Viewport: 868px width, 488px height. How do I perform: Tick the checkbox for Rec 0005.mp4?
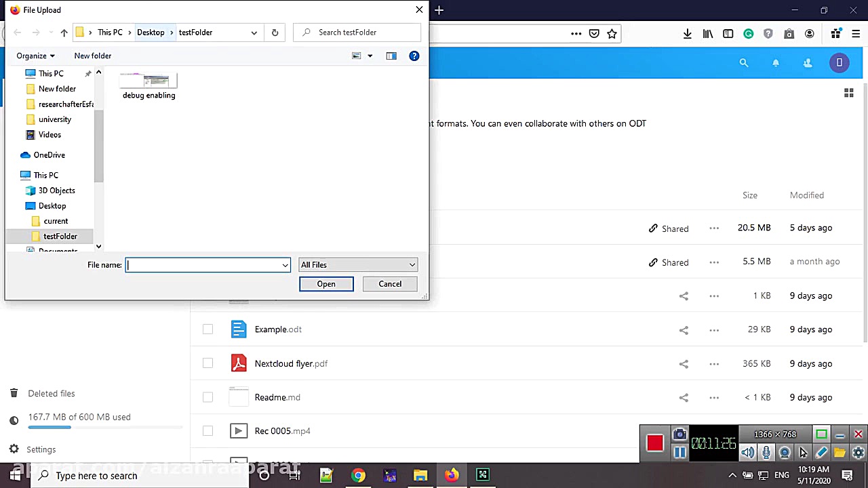(208, 431)
